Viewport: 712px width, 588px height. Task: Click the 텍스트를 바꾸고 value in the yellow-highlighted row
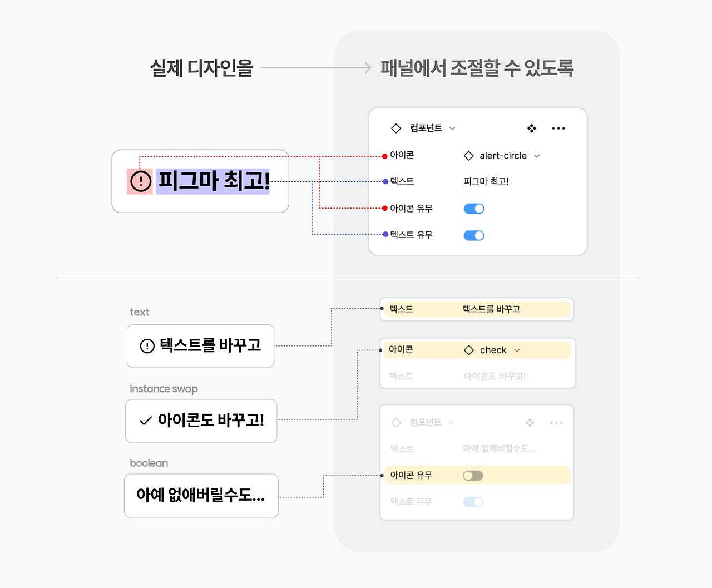[491, 309]
